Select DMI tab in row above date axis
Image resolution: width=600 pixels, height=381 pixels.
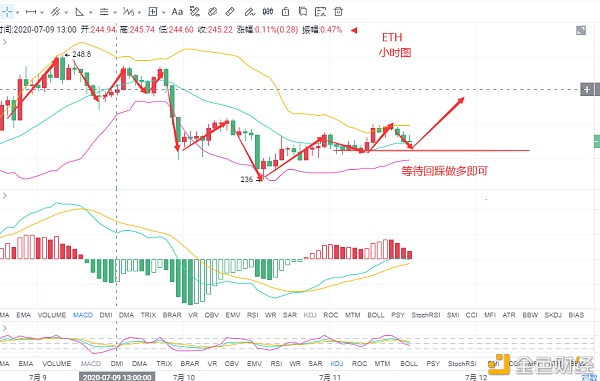[x=117, y=363]
